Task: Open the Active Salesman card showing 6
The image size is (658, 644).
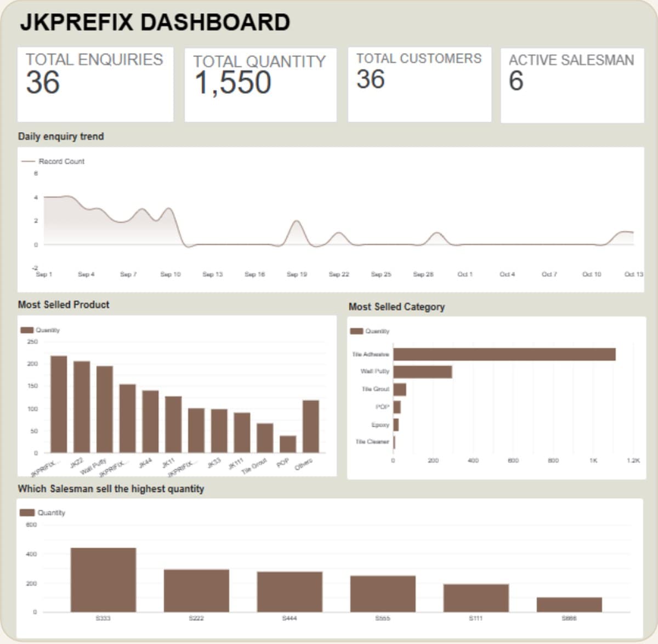Action: [x=572, y=85]
